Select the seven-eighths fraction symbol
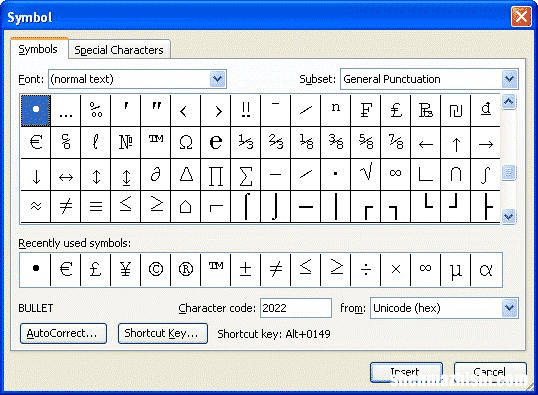The width and height of the screenshot is (538, 395). pyautogui.click(x=396, y=142)
